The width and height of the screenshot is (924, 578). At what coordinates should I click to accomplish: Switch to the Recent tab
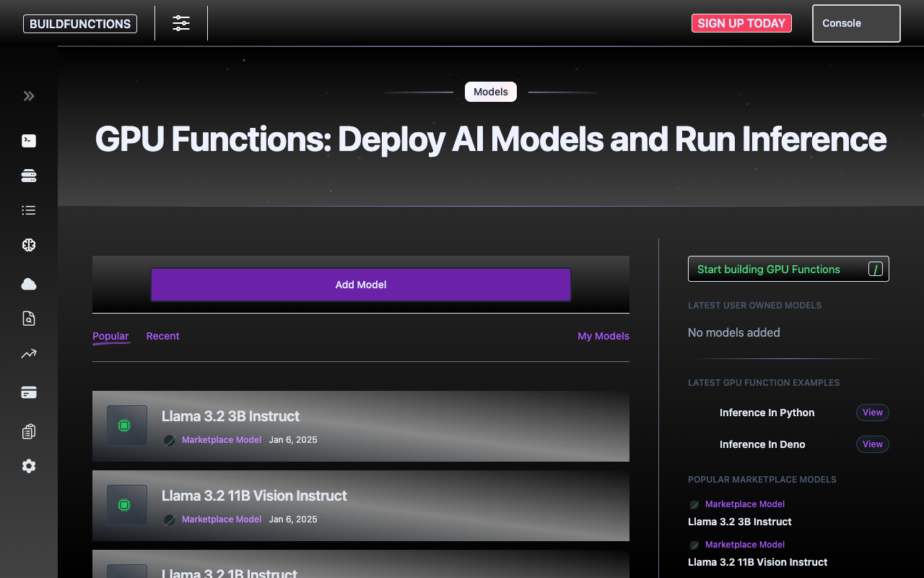(x=162, y=336)
